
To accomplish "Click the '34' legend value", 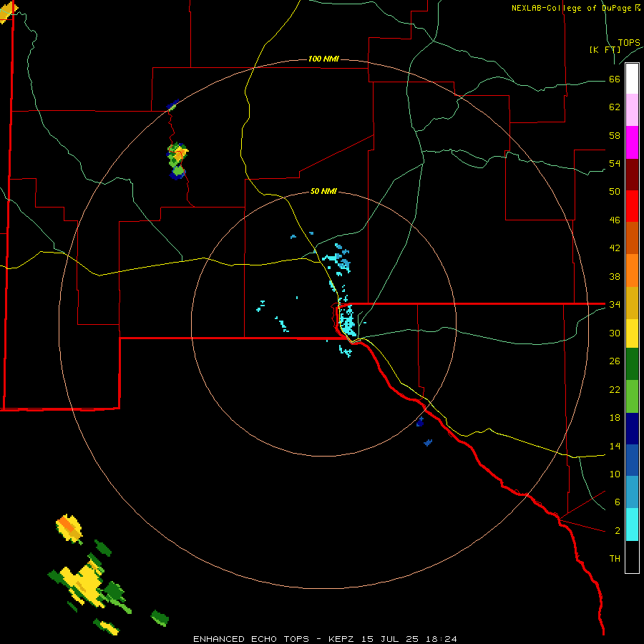I will [x=615, y=305].
